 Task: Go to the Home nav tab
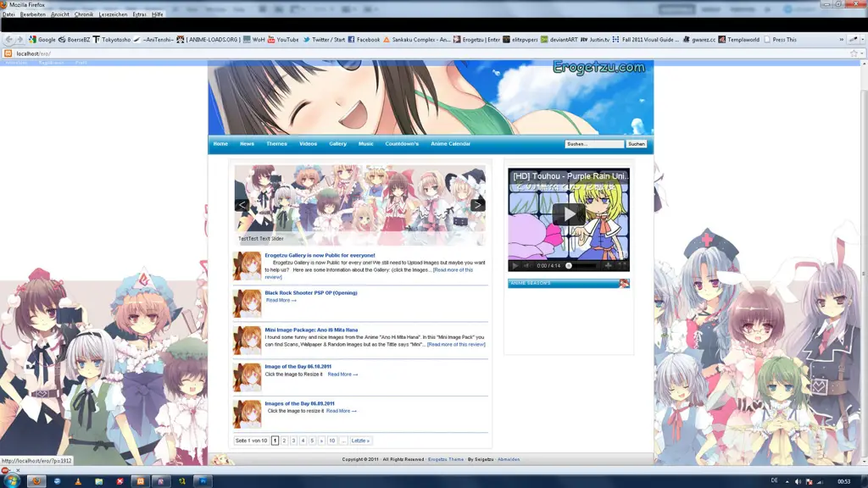pyautogui.click(x=220, y=144)
